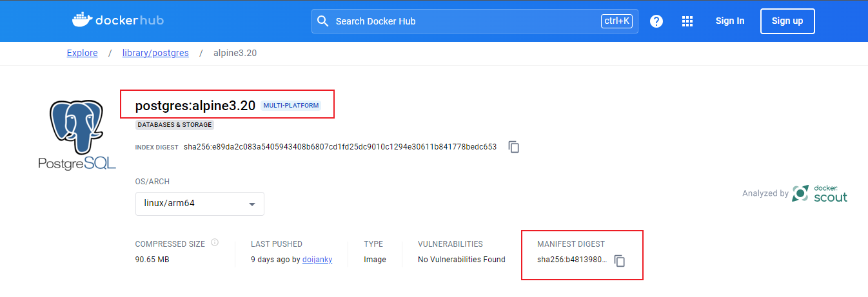Click the truncated manifest digest text
868x297 pixels.
(x=572, y=260)
